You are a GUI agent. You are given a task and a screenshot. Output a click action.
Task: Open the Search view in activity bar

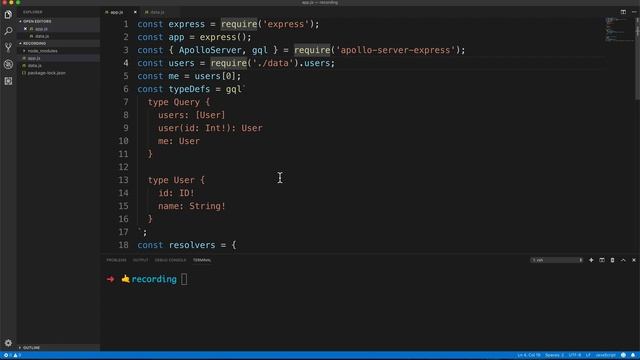(x=8, y=31)
